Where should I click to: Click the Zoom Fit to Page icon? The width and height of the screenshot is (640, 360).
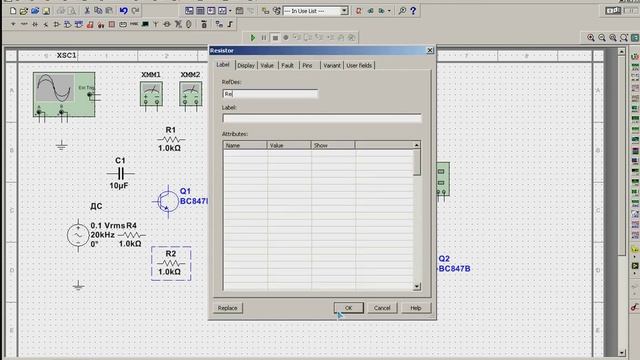click(x=624, y=38)
